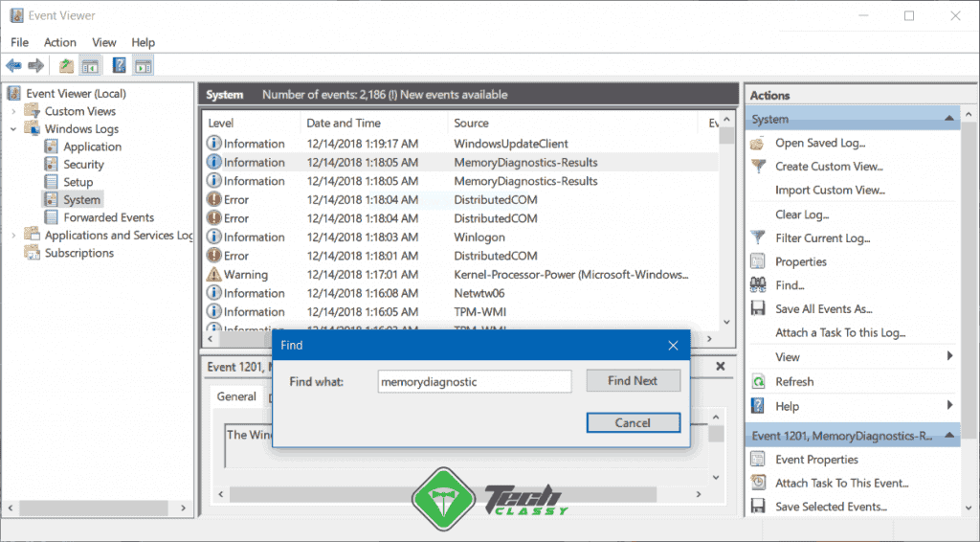
Task: Expand Applications and Services Logs node
Action: click(x=13, y=235)
